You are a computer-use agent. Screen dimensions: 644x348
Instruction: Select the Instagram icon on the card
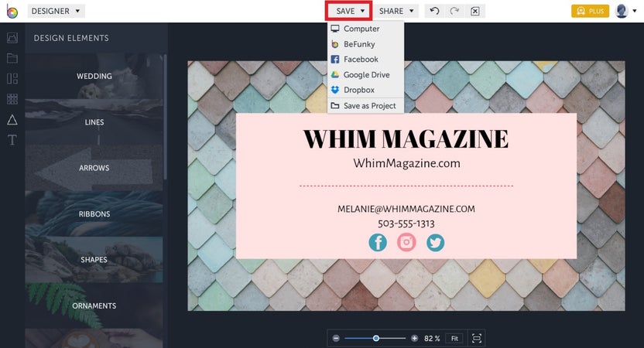[406, 242]
